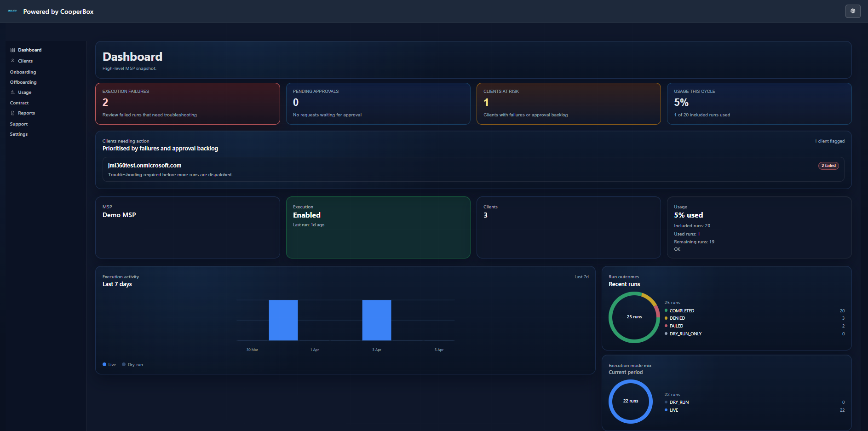Open the Reports document icon
The height and width of the screenshot is (431, 868).
[x=13, y=113]
